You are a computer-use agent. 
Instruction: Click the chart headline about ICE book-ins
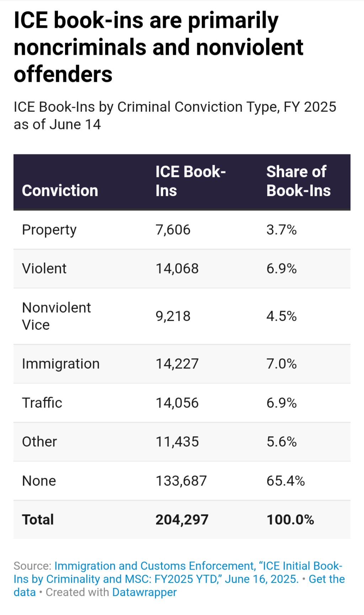click(158, 47)
